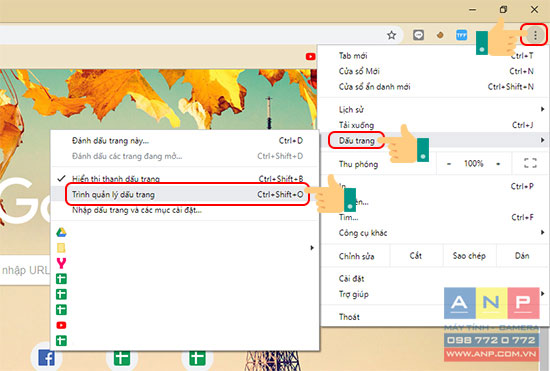Click the Sao chép button

click(x=469, y=256)
